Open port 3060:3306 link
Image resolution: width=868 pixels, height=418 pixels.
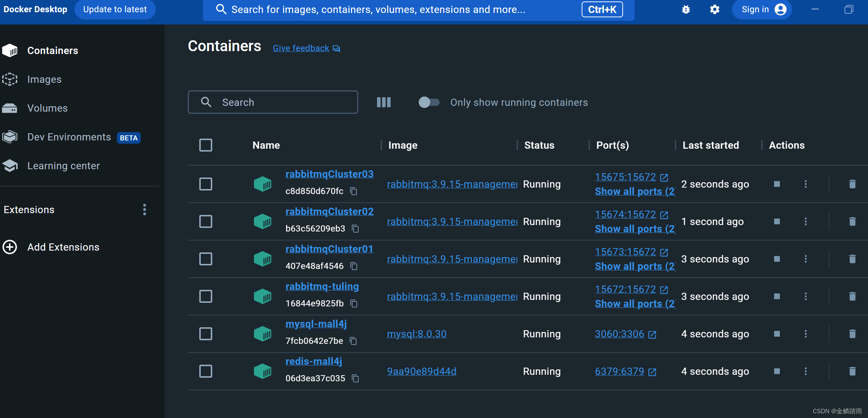coord(626,334)
